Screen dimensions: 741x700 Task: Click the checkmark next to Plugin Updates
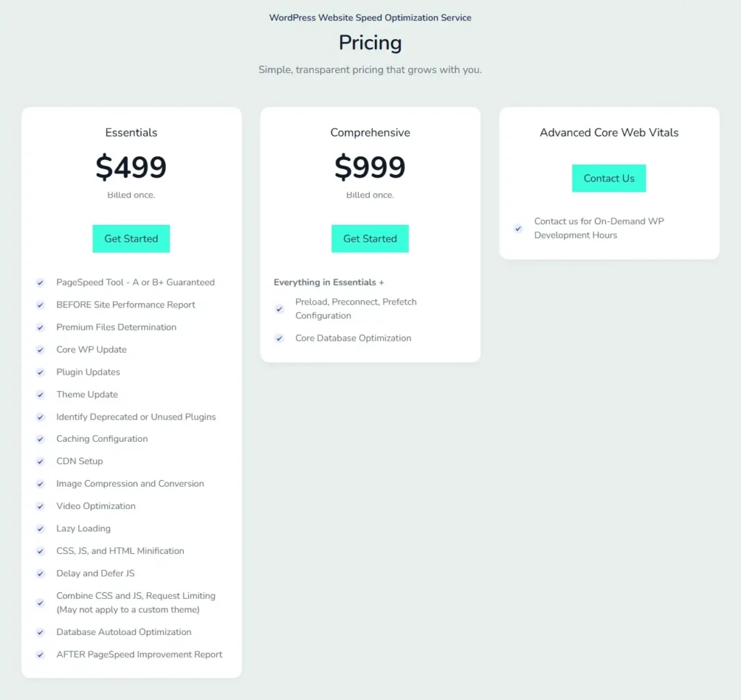41,372
